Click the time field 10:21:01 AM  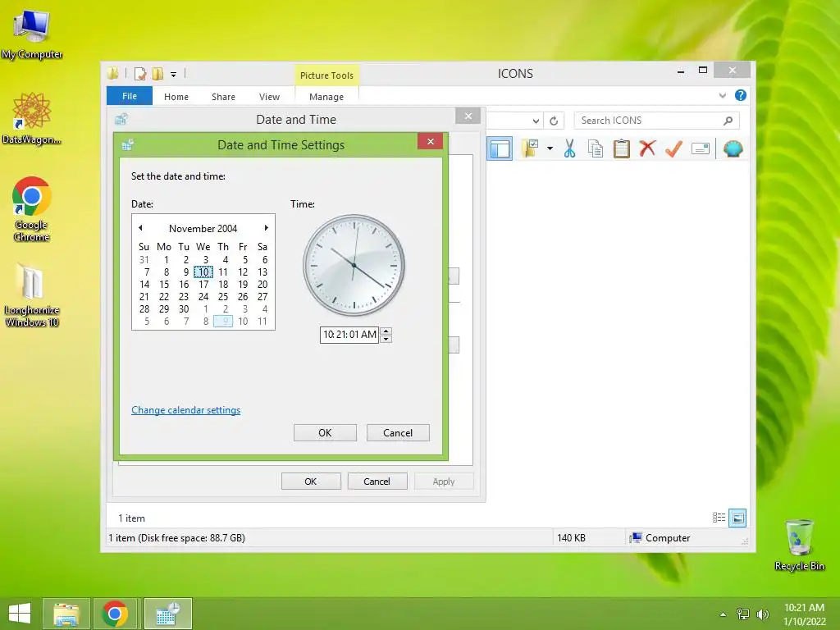(349, 335)
